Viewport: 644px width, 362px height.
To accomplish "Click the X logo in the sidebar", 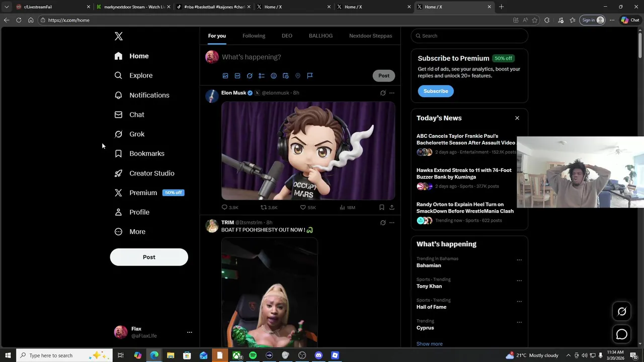I will (x=119, y=36).
